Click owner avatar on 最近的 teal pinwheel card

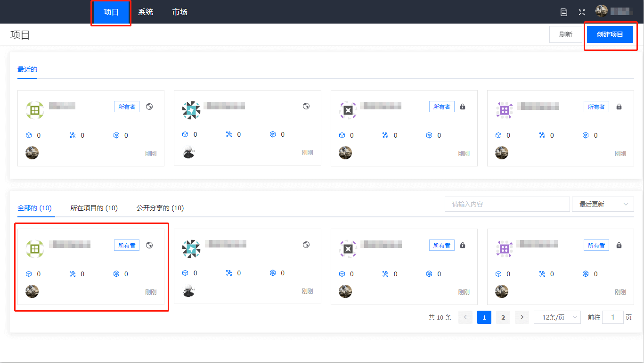click(x=188, y=152)
